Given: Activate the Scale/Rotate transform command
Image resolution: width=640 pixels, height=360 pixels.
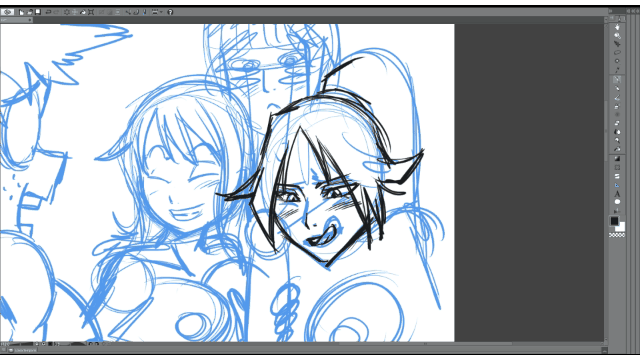Looking at the screenshot, I should coord(91,12).
